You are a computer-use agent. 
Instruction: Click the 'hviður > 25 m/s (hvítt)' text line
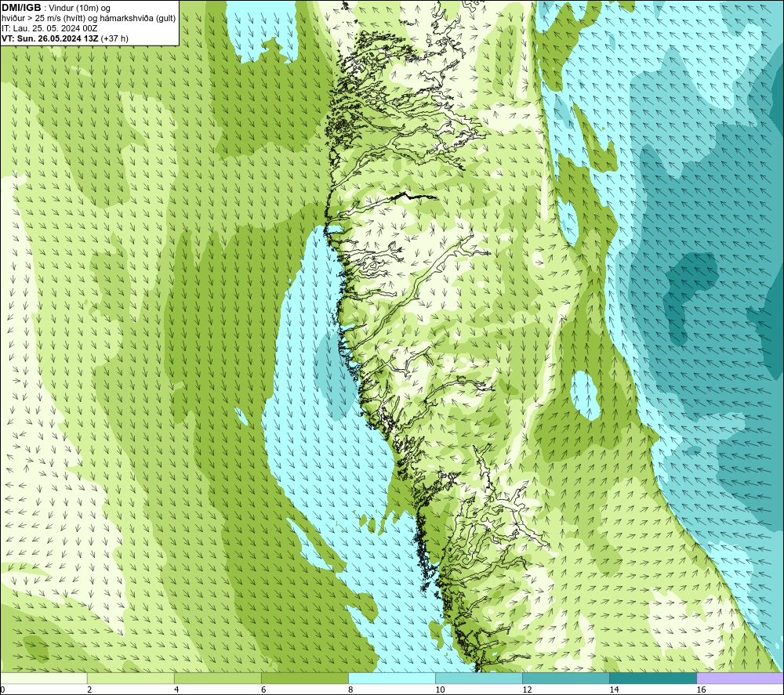click(x=89, y=19)
